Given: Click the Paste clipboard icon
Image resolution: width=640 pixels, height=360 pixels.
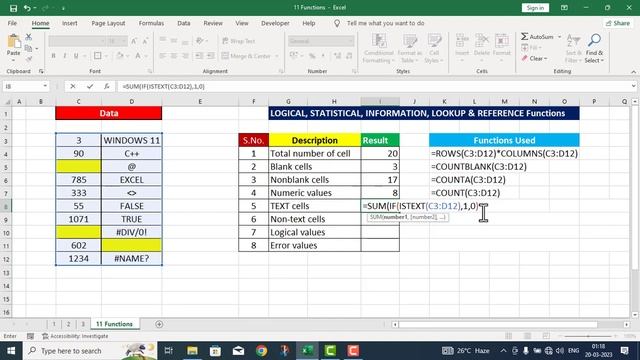Looking at the screenshot, I should [x=13, y=42].
